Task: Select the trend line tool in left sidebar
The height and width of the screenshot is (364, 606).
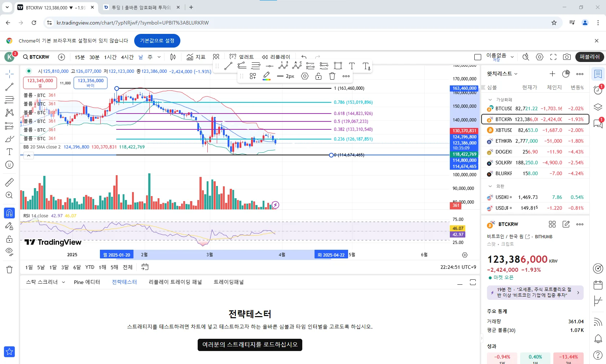Action: click(x=9, y=87)
